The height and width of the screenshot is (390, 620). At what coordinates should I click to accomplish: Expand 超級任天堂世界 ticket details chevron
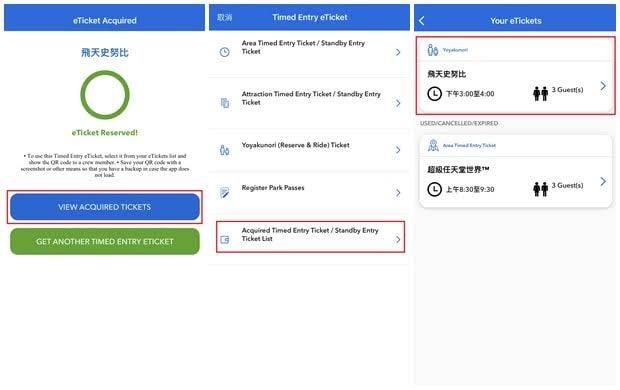[x=603, y=182]
